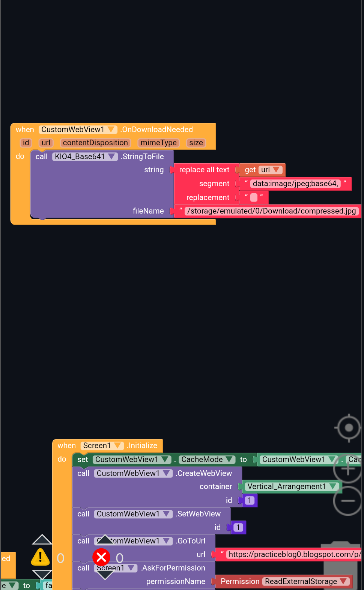Screen dimensions: 364x590
Task: Zoom in with the plus icon
Action: pyautogui.click(x=348, y=468)
